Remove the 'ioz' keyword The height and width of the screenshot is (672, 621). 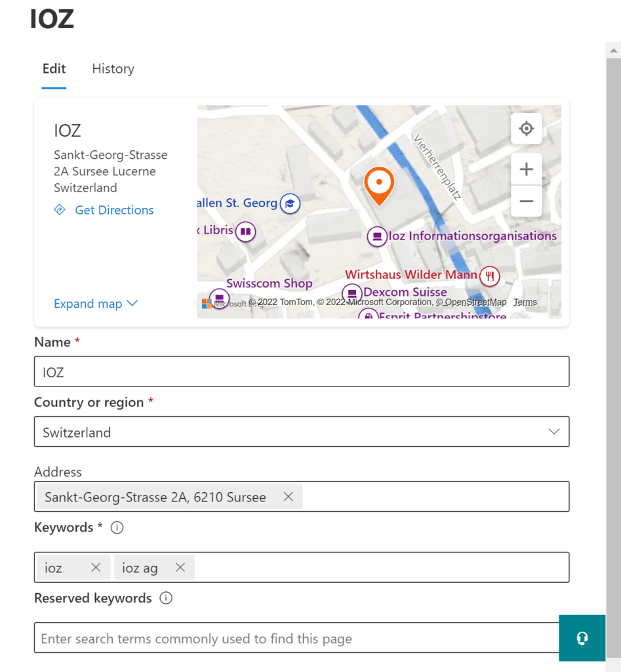96,568
